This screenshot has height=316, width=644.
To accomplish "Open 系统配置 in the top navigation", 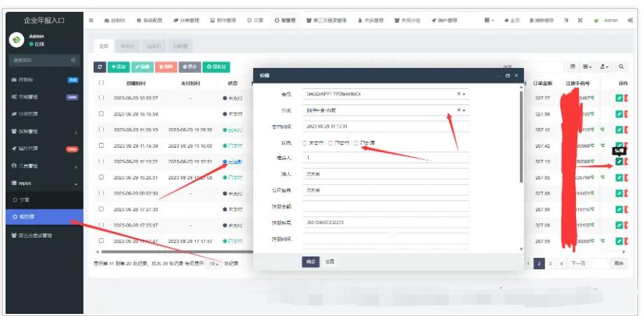I will [149, 20].
